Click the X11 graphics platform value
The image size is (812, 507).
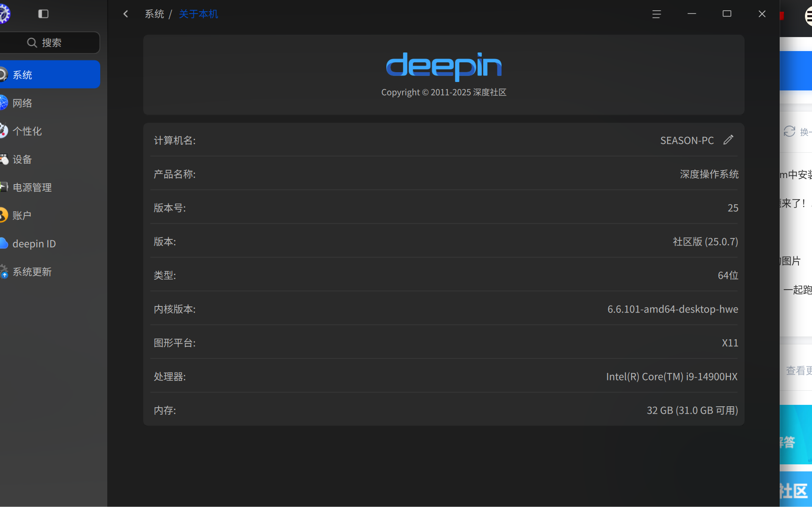(x=730, y=343)
